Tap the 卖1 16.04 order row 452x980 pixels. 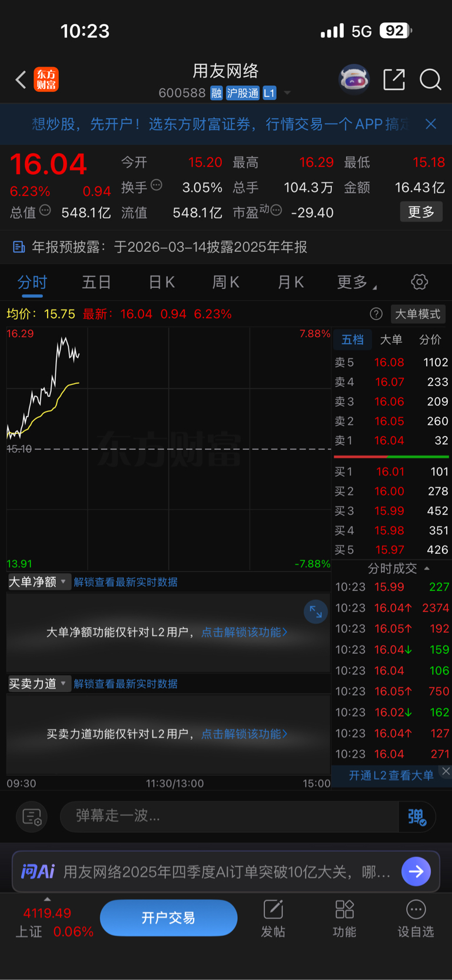click(x=391, y=440)
